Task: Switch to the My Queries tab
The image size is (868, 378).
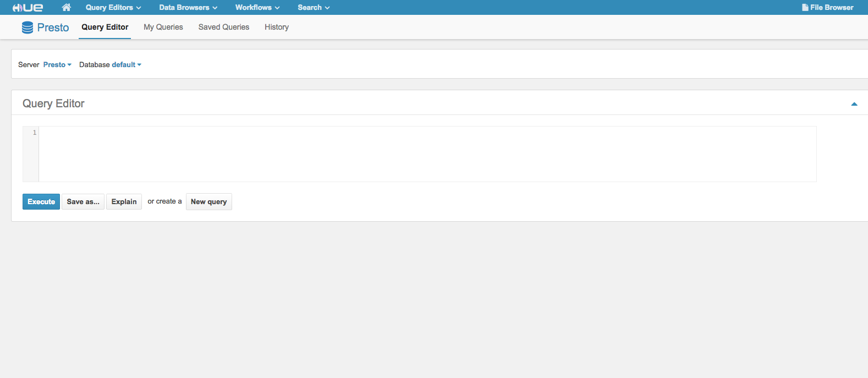Action: click(x=163, y=27)
